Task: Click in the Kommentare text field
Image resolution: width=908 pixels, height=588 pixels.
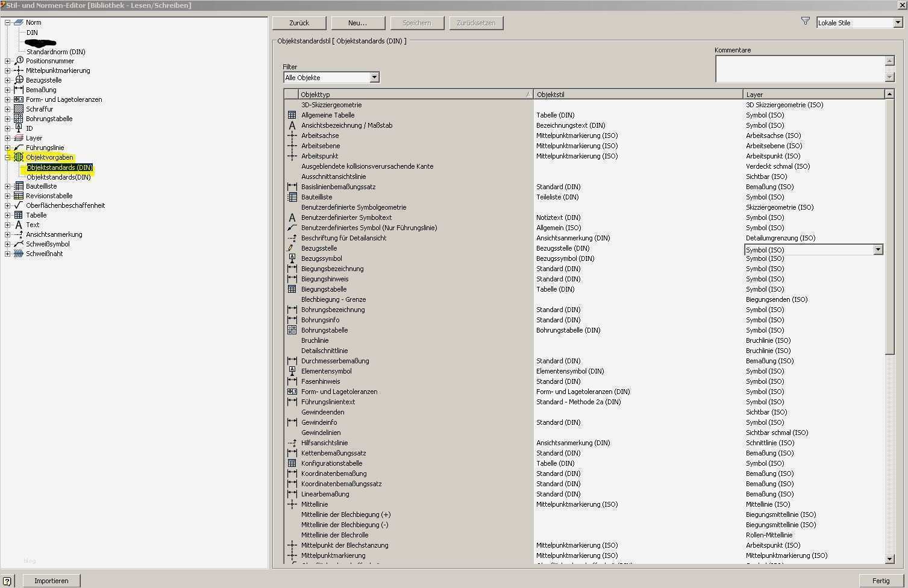Action: (x=800, y=69)
